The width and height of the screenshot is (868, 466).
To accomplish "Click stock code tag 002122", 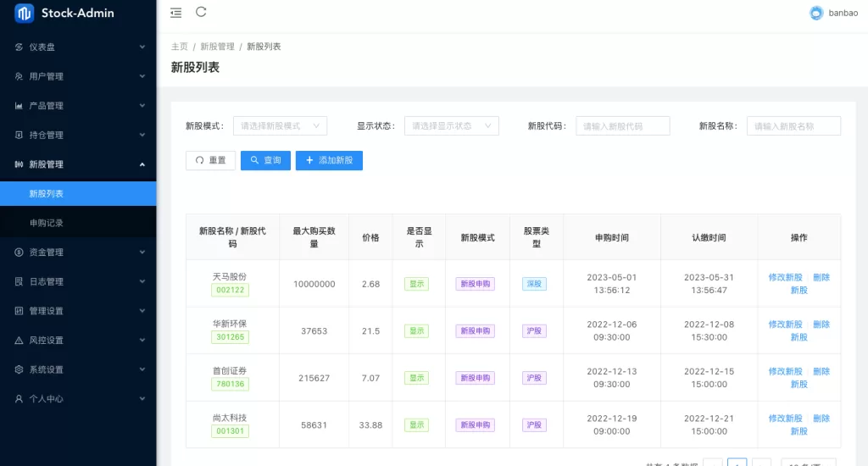I will pyautogui.click(x=231, y=290).
